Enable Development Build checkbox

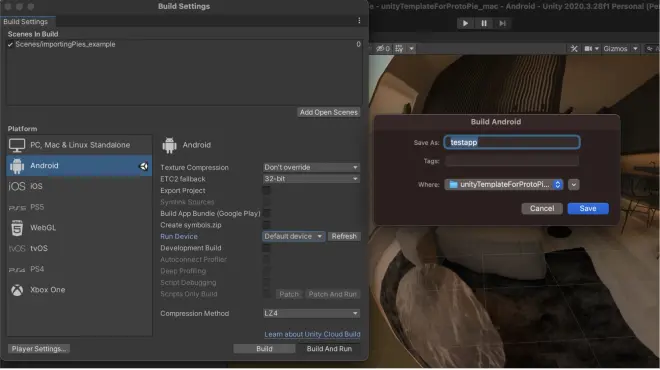266,248
